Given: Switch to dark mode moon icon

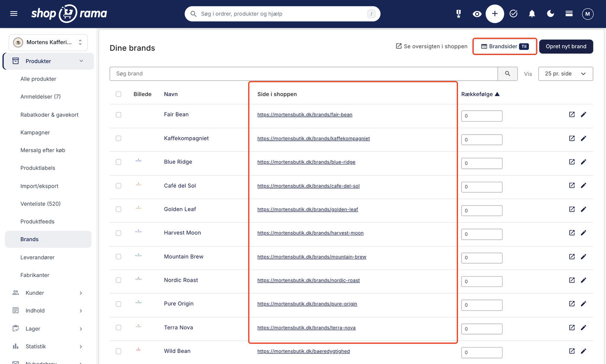Looking at the screenshot, I should 551,14.
